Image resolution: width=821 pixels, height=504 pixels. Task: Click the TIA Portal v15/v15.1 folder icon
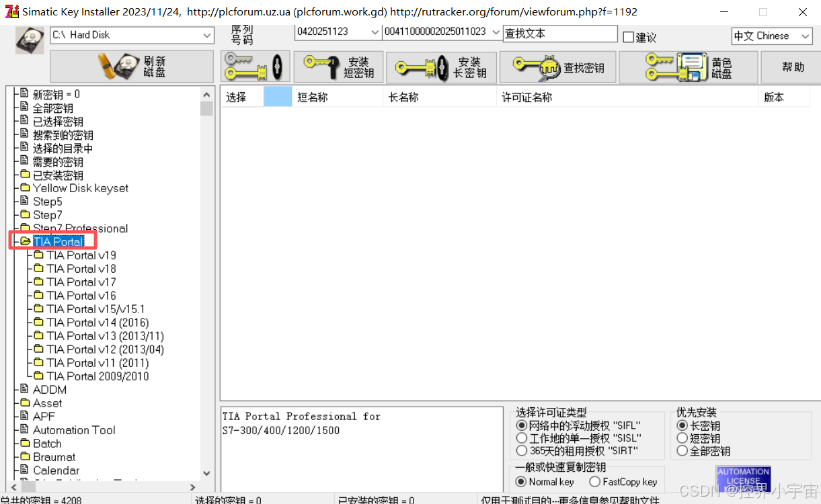point(38,308)
